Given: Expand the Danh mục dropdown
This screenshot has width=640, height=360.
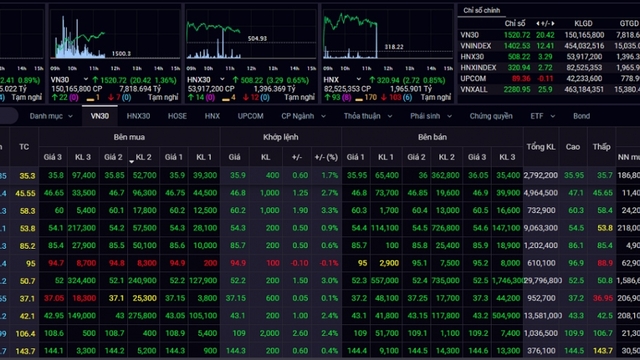Looking at the screenshot, I should coord(51,116).
